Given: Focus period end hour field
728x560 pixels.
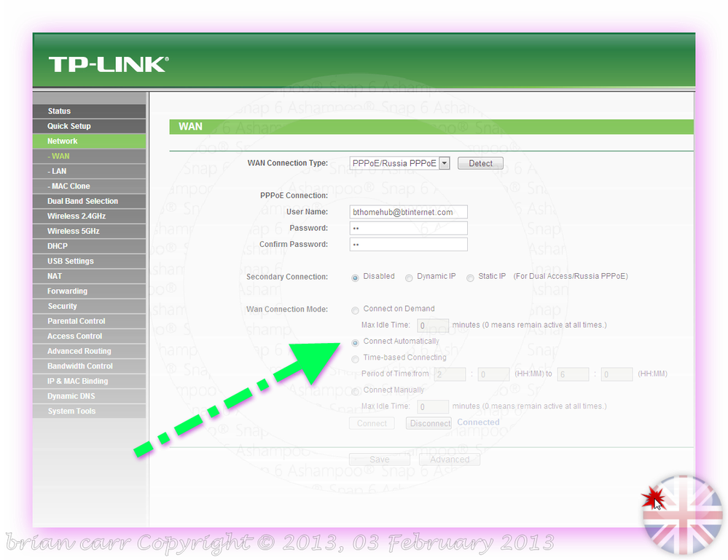Looking at the screenshot, I should [573, 374].
